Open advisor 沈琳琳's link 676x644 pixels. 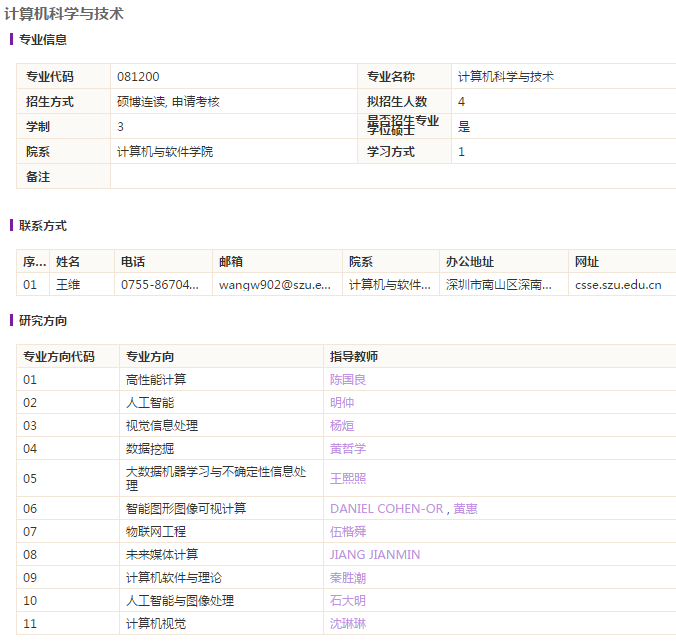tap(348, 624)
